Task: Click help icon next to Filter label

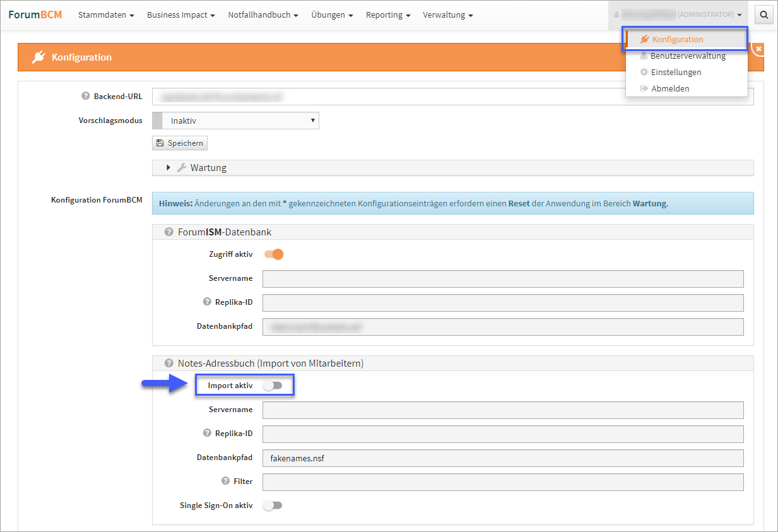Action: [x=225, y=481]
